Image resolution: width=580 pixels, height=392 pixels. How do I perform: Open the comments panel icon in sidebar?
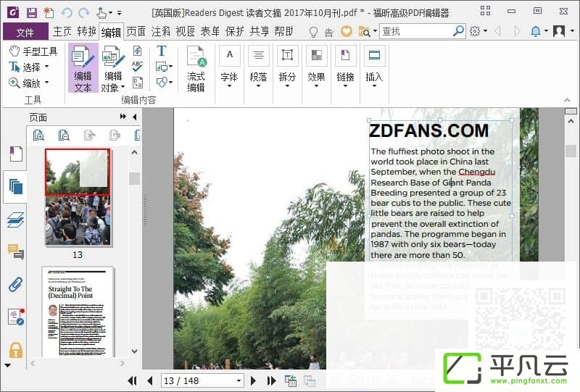click(15, 251)
